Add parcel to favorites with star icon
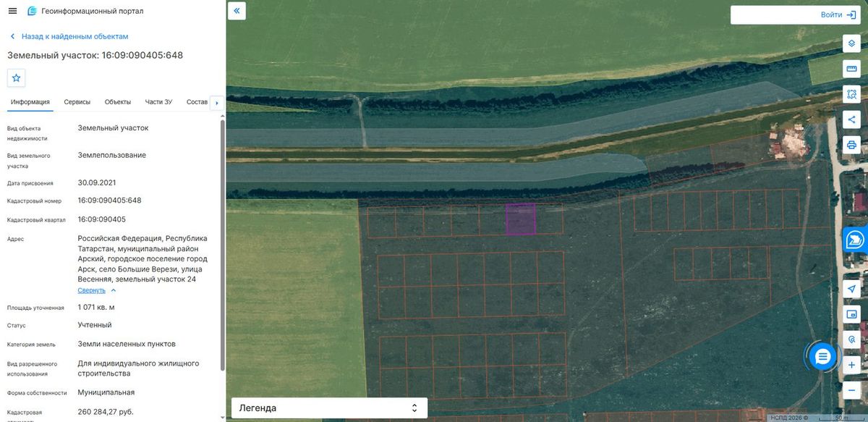This screenshot has height=422, width=868. [17, 77]
